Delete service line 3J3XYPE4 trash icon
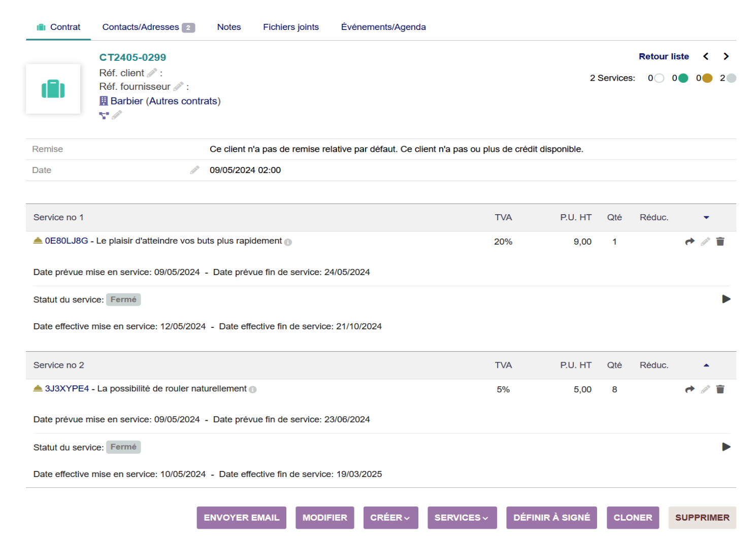 (720, 389)
